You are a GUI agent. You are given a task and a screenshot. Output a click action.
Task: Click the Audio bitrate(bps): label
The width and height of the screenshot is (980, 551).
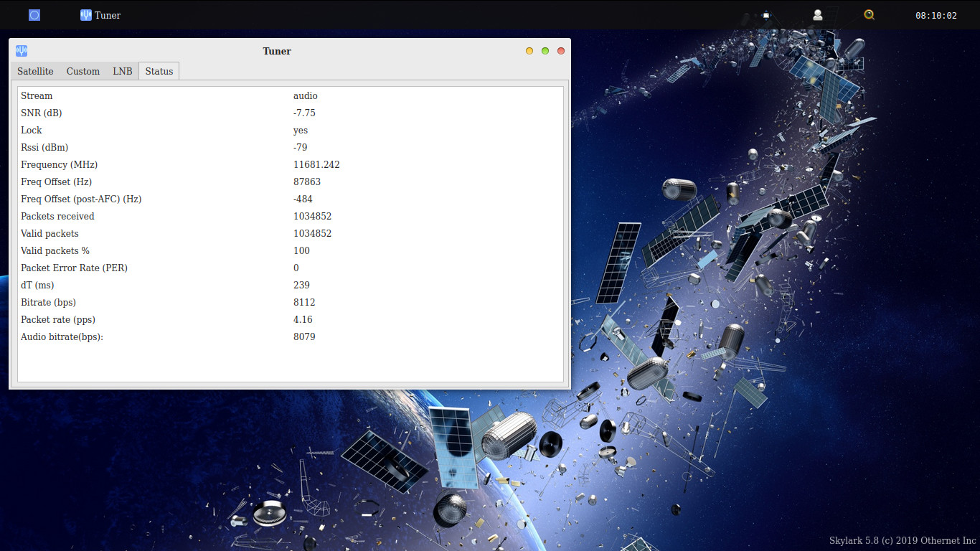click(x=62, y=336)
